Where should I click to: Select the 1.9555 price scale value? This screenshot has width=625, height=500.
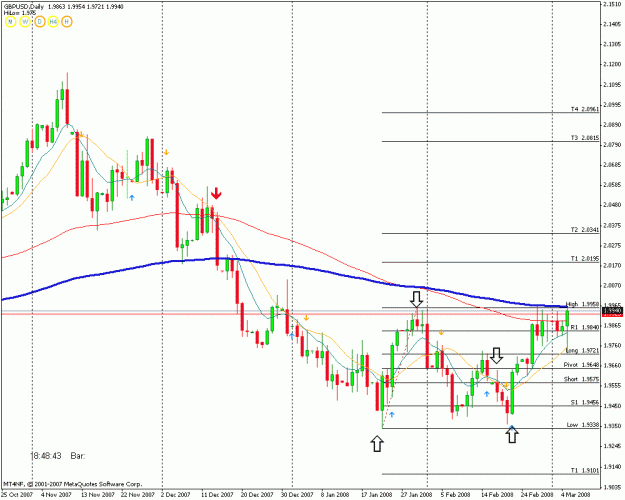(x=613, y=386)
